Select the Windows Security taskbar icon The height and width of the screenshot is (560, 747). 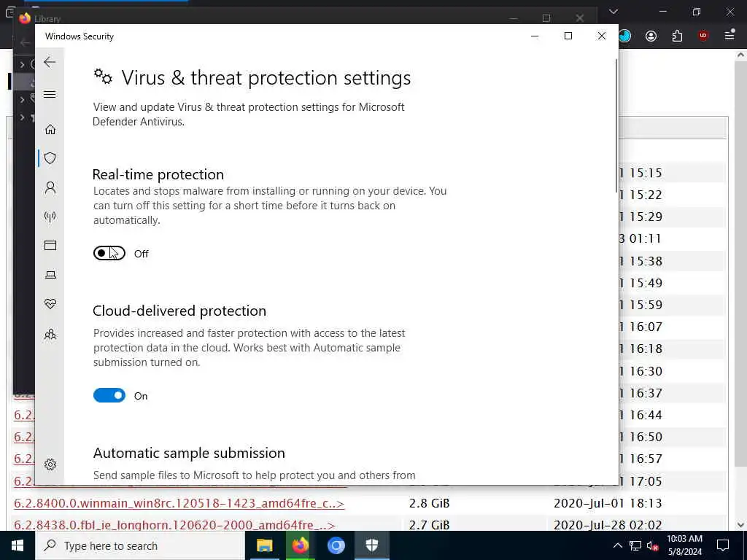tap(371, 545)
